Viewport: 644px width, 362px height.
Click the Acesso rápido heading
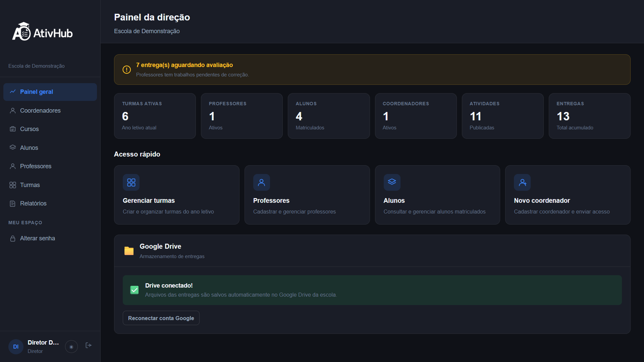(137, 154)
